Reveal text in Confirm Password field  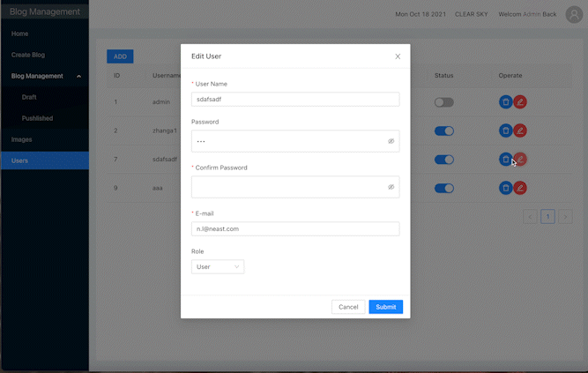click(391, 187)
